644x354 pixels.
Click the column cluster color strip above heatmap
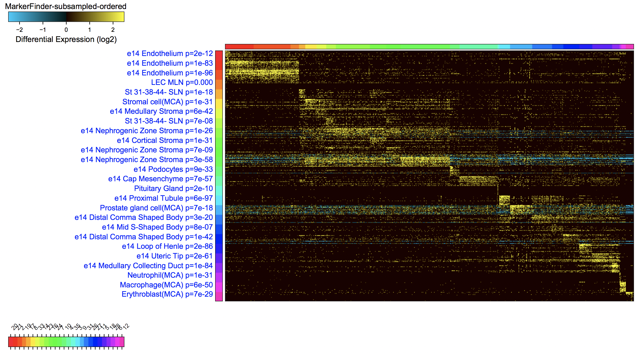pos(429,47)
